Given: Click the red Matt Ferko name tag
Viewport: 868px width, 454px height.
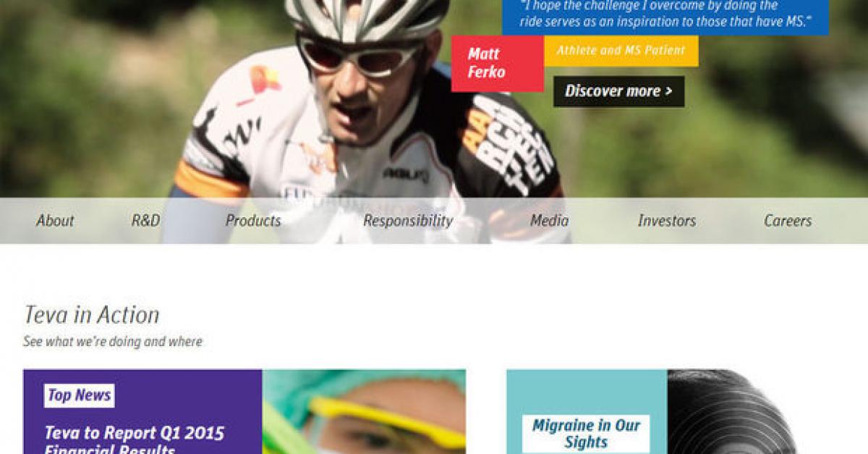Looking at the screenshot, I should (x=497, y=64).
